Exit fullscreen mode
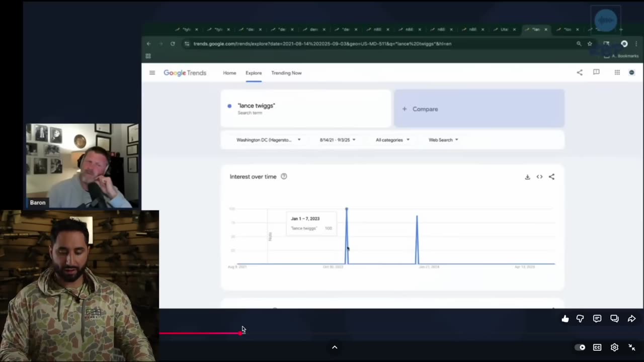Image resolution: width=644 pixels, height=362 pixels. point(632,347)
